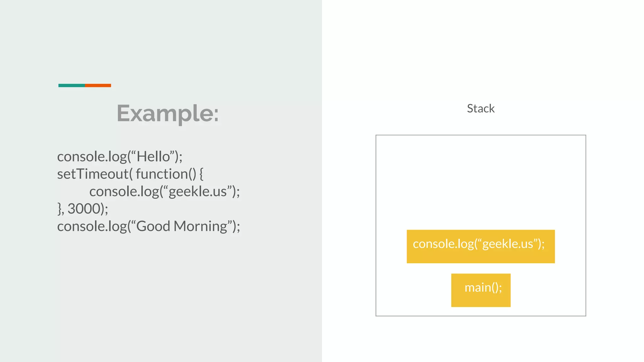This screenshot has width=644, height=362.
Task: Click the console.log("Good Morning") code line
Action: (148, 226)
